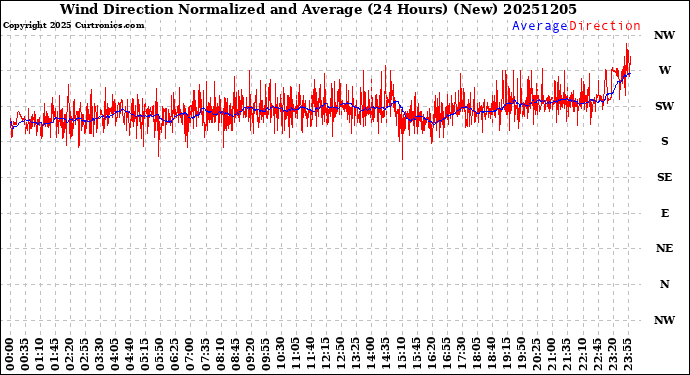This screenshot has height=375, width=690.
Task: Click the 12:50 time label
Action: pyautogui.click(x=340, y=354)
